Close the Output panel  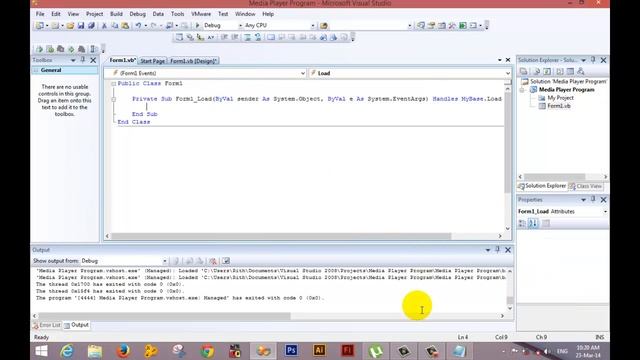(x=508, y=250)
